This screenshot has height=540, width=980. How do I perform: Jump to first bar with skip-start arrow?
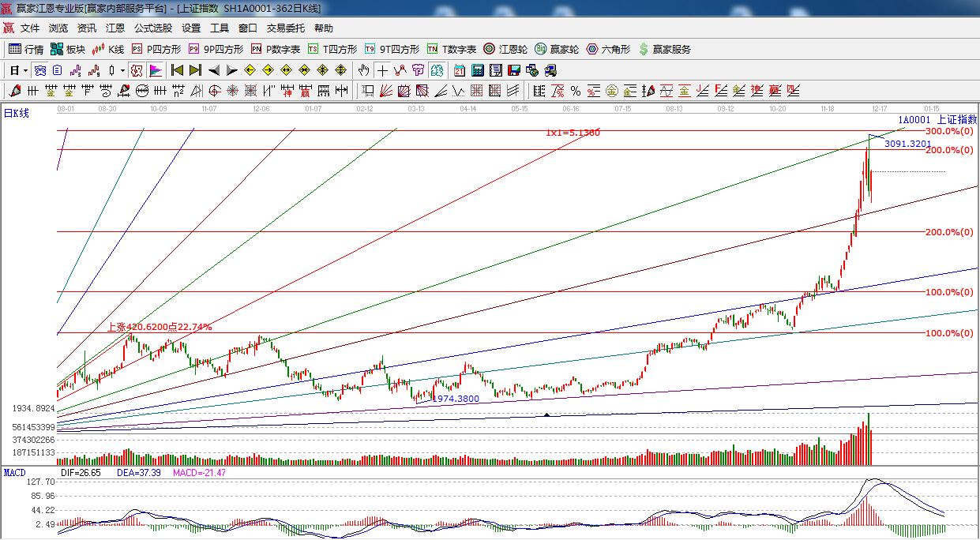178,70
